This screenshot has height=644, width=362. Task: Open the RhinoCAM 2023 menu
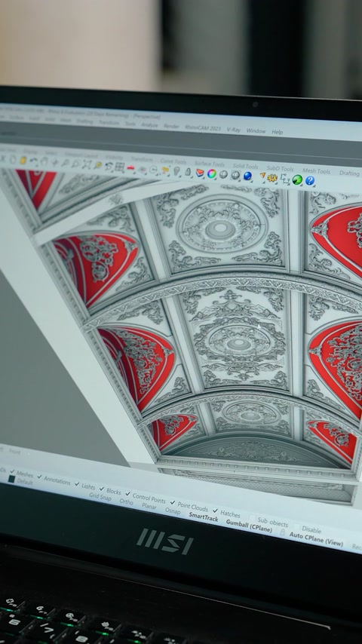(x=203, y=127)
